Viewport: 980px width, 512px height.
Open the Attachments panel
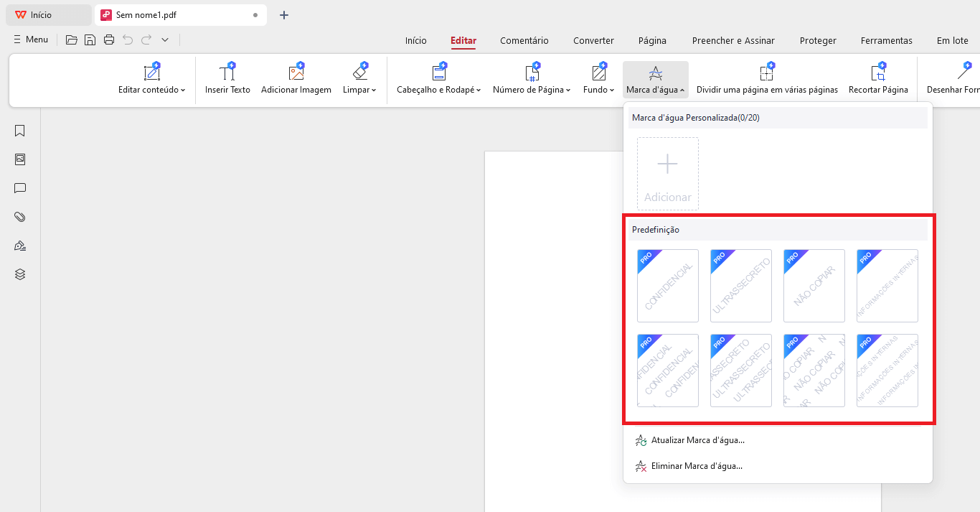point(19,216)
